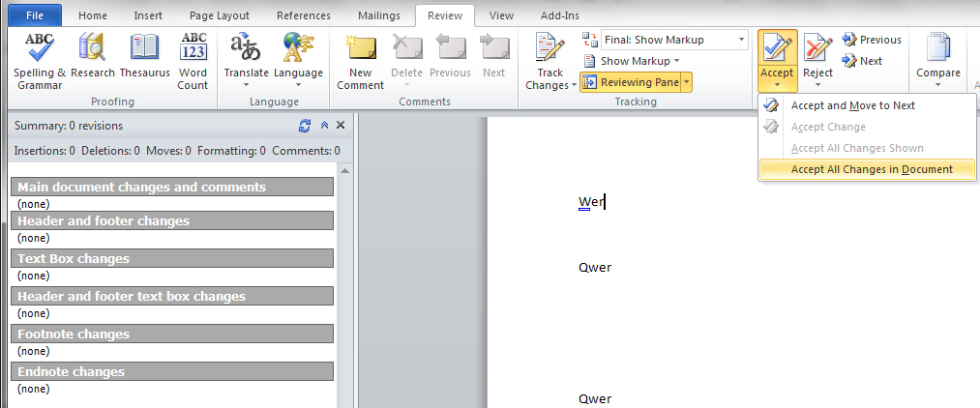Switch to the References tab
The image size is (980, 408).
[304, 15]
